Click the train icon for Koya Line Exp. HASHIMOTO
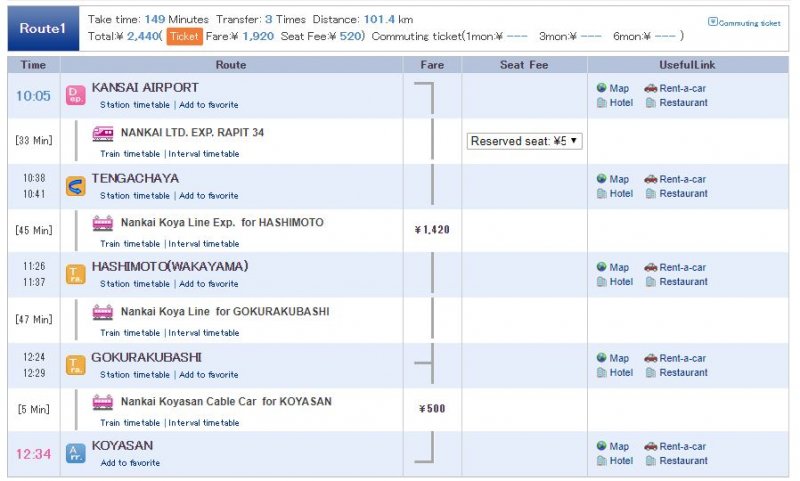 [x=103, y=223]
